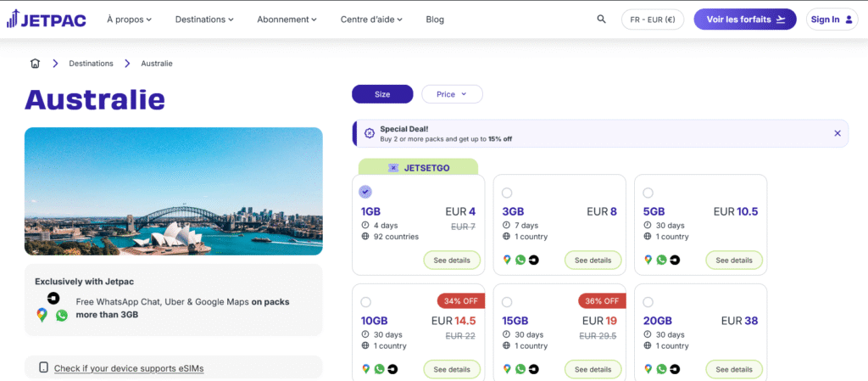Select the 20GB pack radio button
Image resolution: width=868 pixels, height=381 pixels.
click(x=648, y=302)
